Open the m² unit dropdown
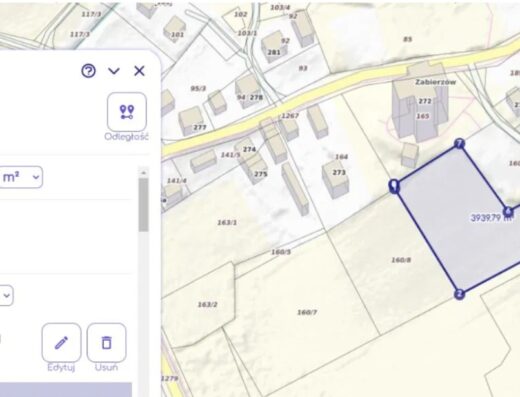The width and height of the screenshot is (520, 397). 21,177
